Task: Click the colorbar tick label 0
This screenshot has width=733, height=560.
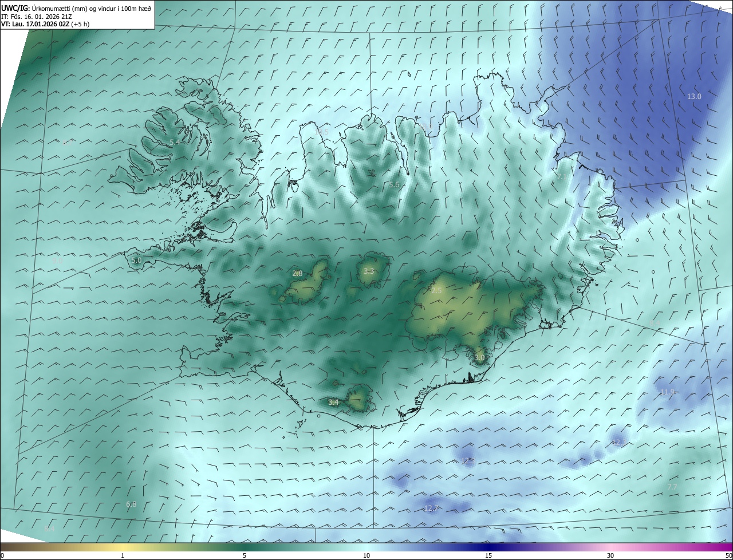Action: pos(2,555)
